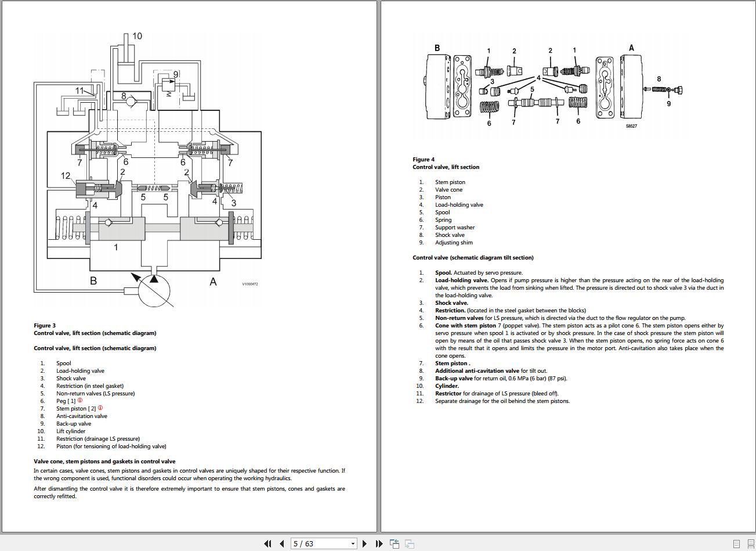
Task: Go to the first page
Action: (268, 543)
